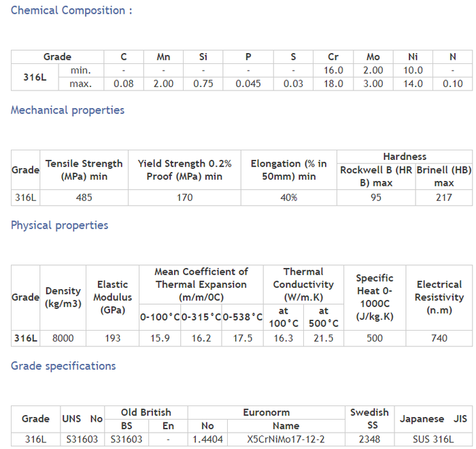Click the Grade specifications heading
Screen dimensions: 476x449
click(63, 366)
